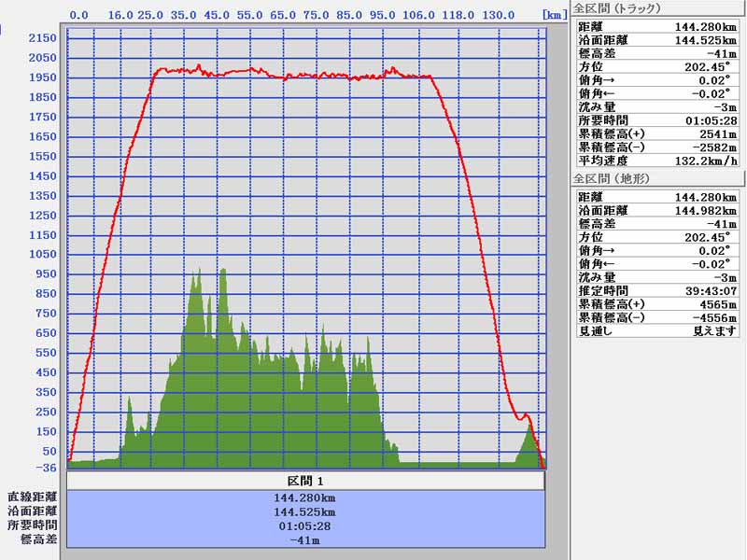Select the 沿面距離 144.982km terrain row
This screenshot has height=560, width=747.
pyautogui.click(x=657, y=210)
